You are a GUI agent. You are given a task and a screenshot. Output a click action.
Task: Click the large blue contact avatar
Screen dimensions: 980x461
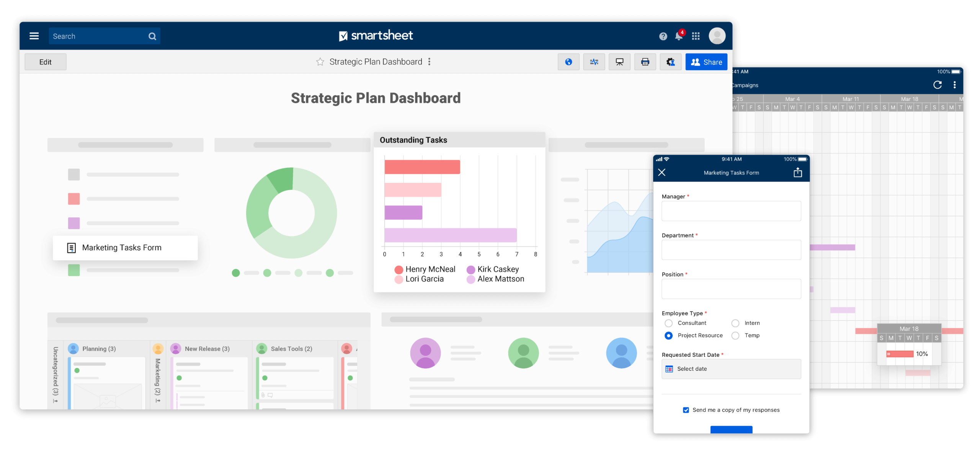(621, 353)
